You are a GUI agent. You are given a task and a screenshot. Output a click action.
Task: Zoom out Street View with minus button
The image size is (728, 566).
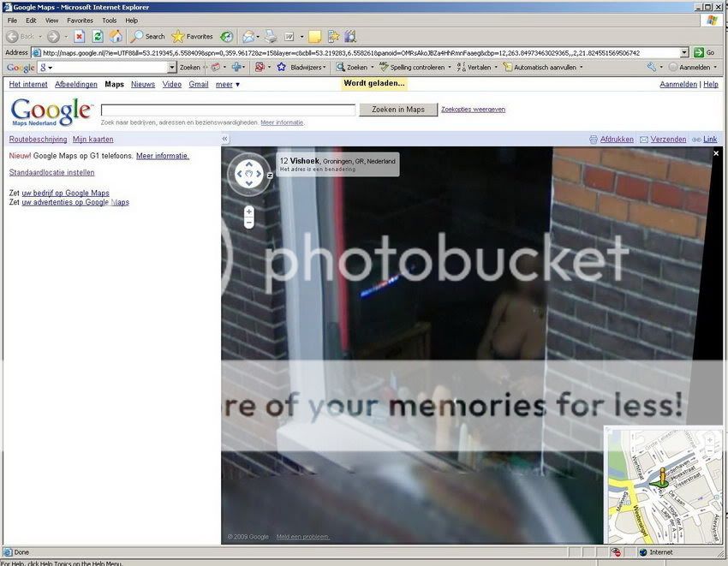click(x=249, y=223)
